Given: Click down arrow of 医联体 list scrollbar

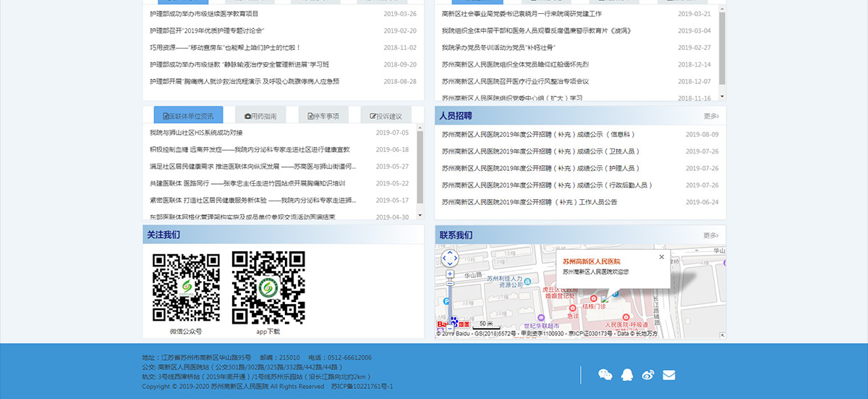Looking at the screenshot, I should (x=420, y=215).
